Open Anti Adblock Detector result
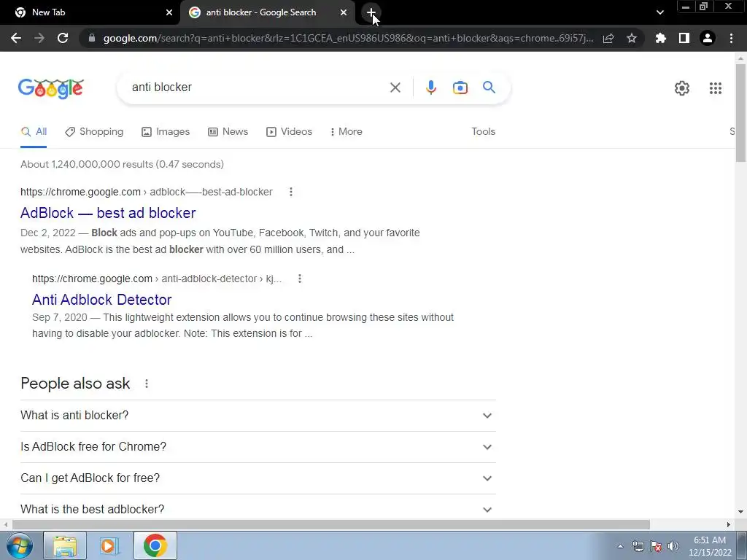This screenshot has width=747, height=560. pos(102,300)
